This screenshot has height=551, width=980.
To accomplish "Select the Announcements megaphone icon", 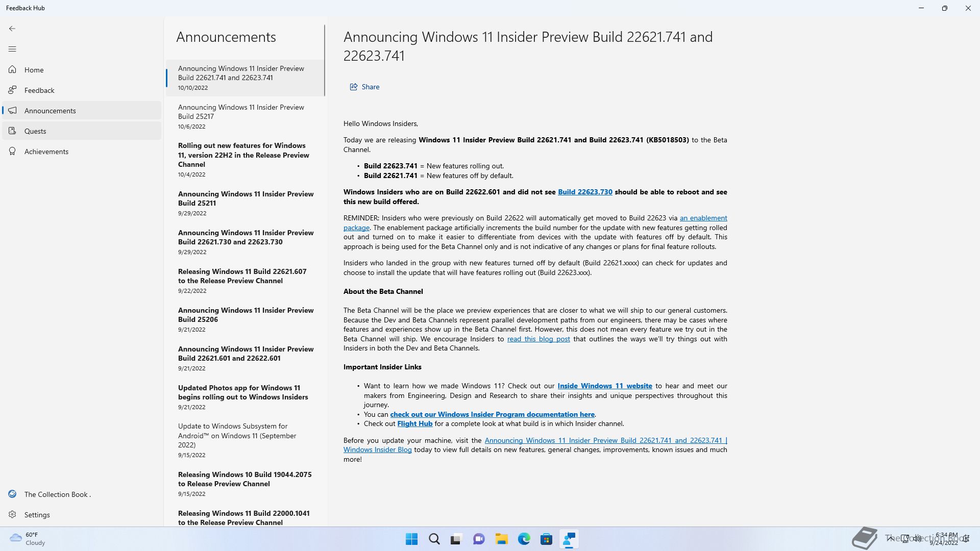I will point(12,110).
